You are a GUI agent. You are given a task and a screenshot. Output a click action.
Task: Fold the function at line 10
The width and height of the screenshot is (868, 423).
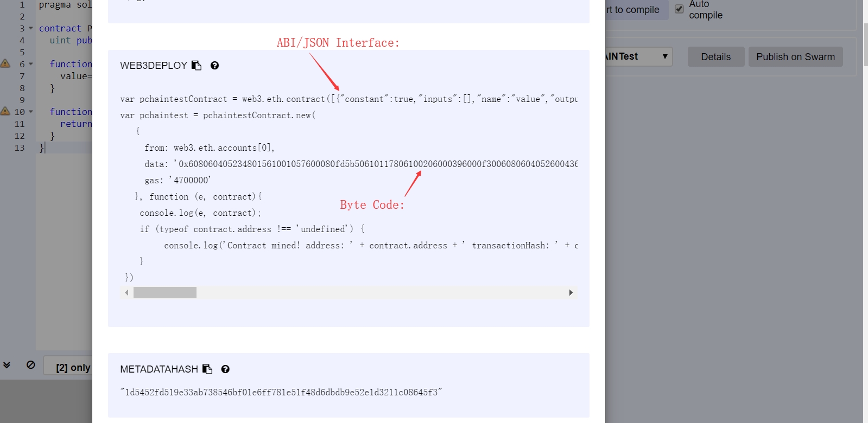pos(31,112)
